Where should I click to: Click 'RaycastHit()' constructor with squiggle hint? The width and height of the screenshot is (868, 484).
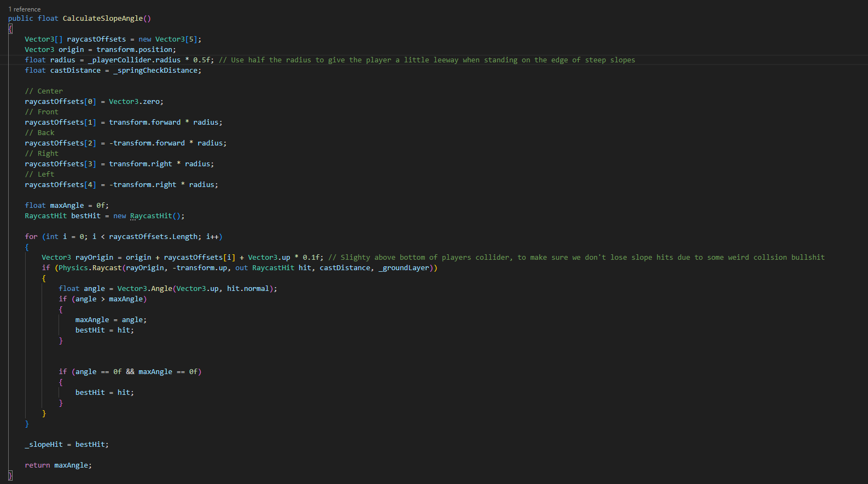click(155, 216)
